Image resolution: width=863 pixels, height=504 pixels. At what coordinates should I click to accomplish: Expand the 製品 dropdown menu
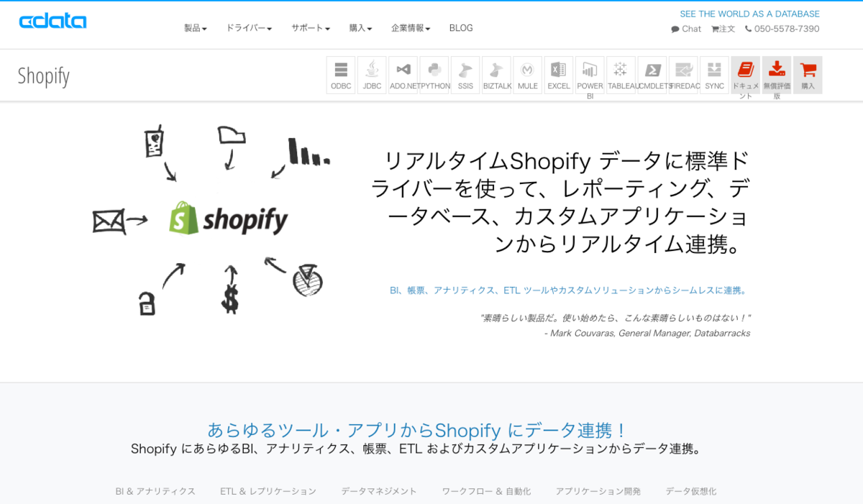pyautogui.click(x=194, y=28)
